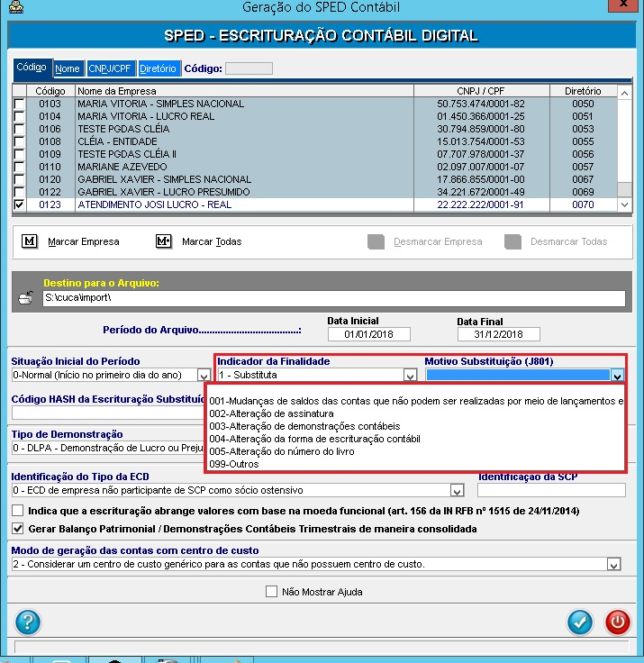This screenshot has width=644, height=663.
Task: Switch to the CNPJ/CPF tab
Action: click(110, 68)
